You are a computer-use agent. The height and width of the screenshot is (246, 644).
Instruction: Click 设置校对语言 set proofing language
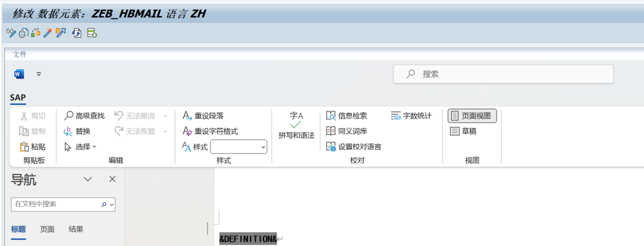pyautogui.click(x=354, y=147)
